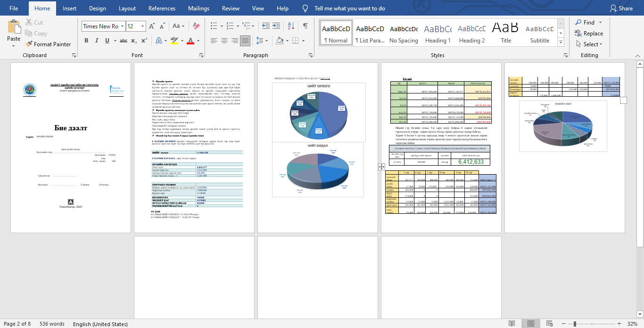Show or hide paragraph marks
The height and width of the screenshot is (328, 644).
tap(305, 26)
